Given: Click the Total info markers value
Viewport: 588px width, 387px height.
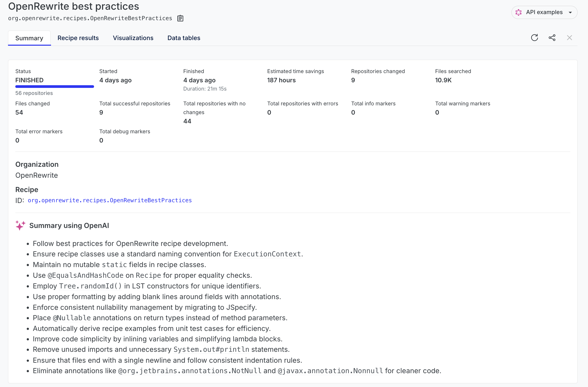Looking at the screenshot, I should [x=353, y=112].
